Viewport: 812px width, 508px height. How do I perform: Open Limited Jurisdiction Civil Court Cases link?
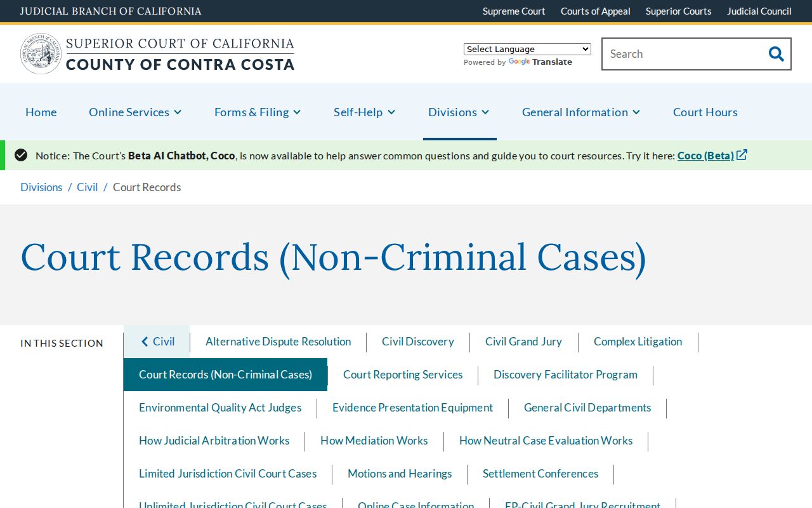(228, 474)
